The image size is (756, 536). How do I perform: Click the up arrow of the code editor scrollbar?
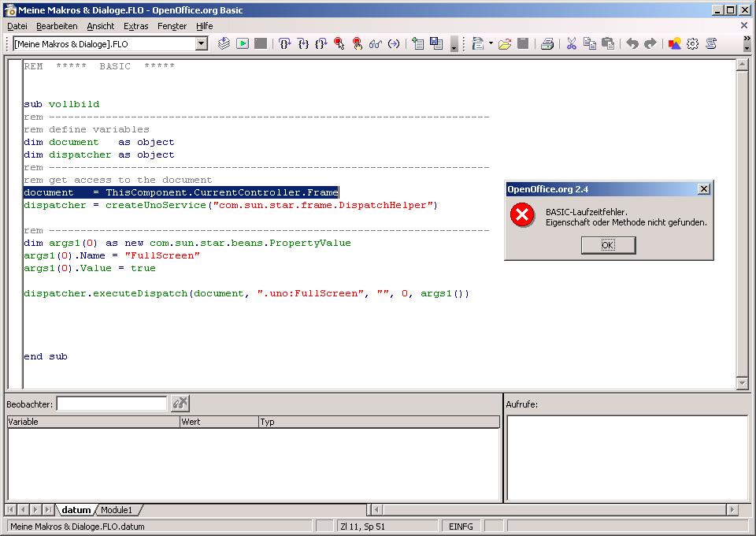[x=742, y=65]
